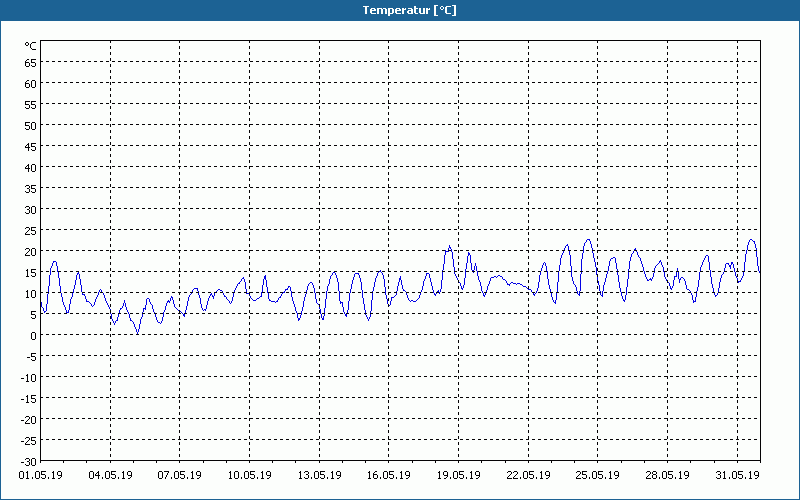Select the 45 y-axis label
This screenshot has width=800, height=500.
(x=31, y=147)
